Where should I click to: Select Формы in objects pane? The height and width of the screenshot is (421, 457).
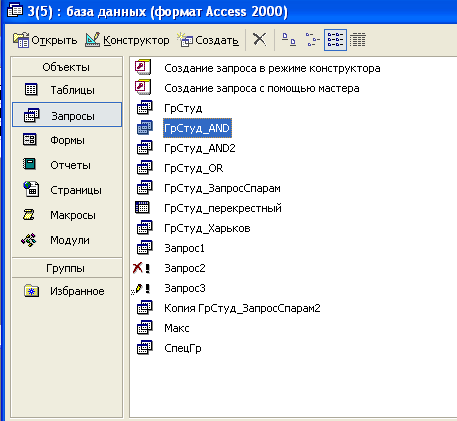click(x=67, y=140)
